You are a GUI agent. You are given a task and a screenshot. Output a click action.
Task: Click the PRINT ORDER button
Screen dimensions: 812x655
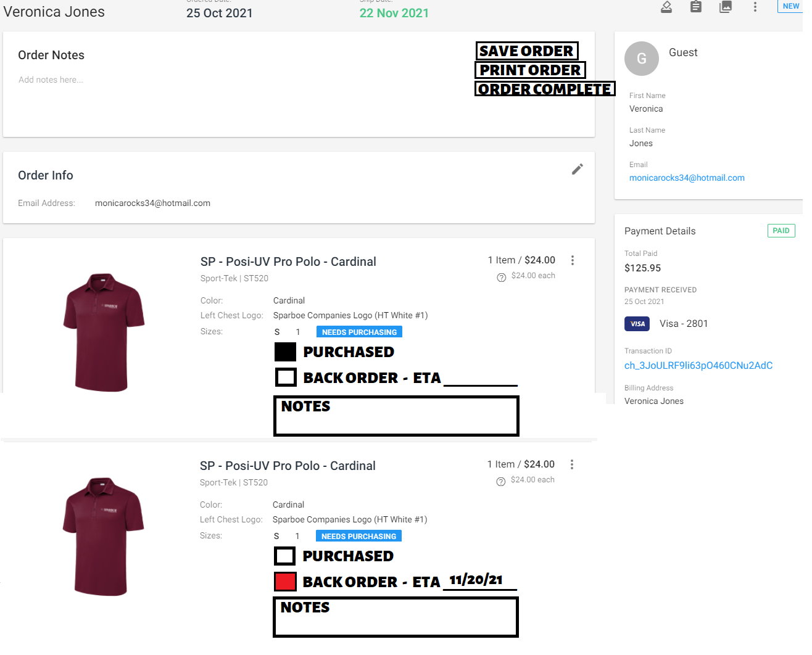[530, 70]
